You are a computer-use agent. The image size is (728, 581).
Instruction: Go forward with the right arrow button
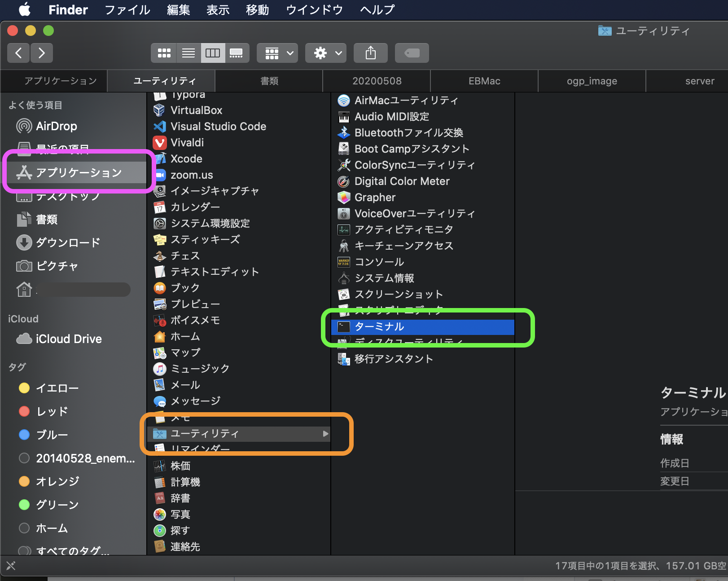pyautogui.click(x=42, y=53)
